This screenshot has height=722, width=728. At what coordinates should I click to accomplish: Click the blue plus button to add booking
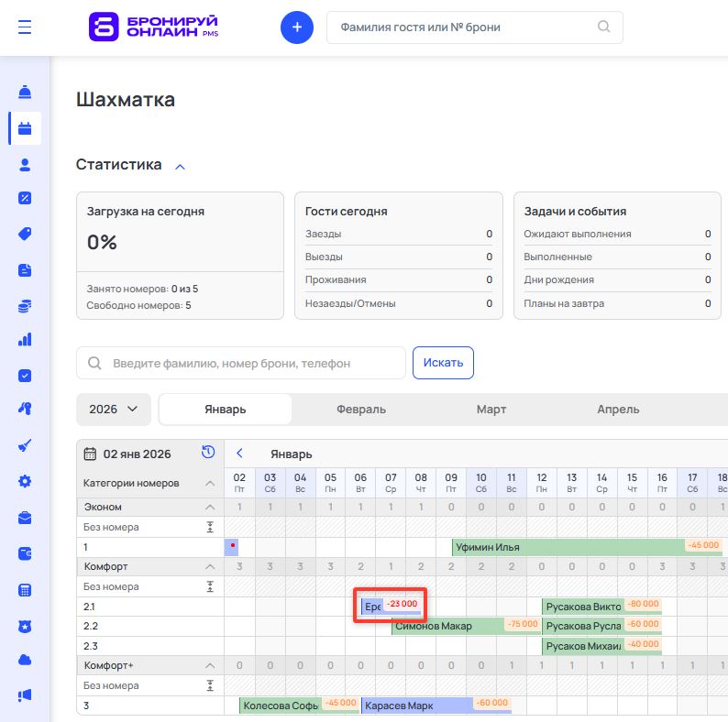click(x=296, y=27)
